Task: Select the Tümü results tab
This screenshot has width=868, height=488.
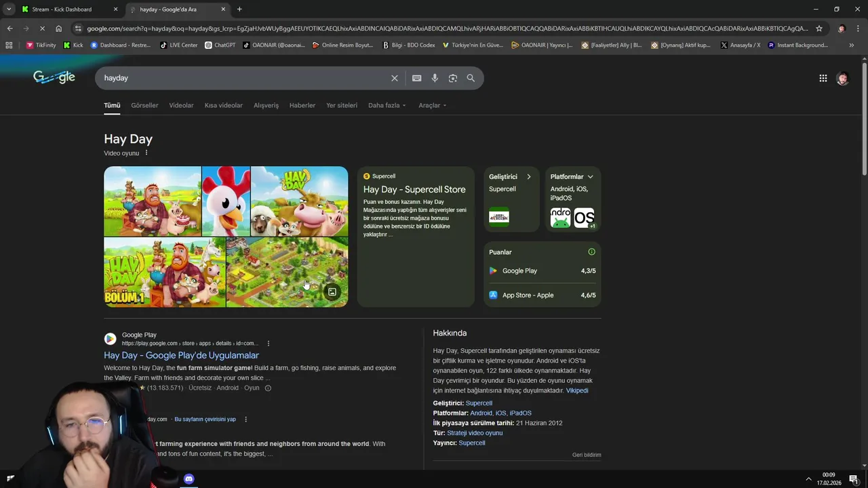Action: 112,105
